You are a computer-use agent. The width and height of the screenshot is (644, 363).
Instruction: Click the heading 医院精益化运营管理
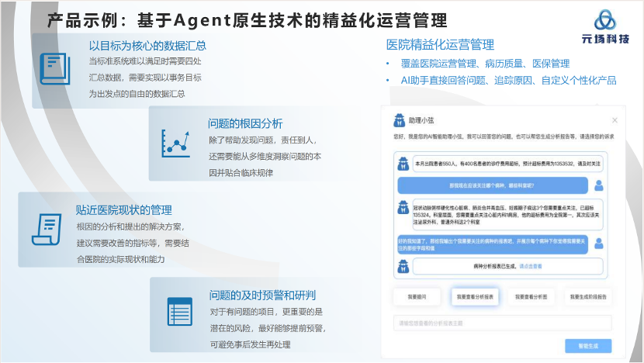click(x=440, y=45)
